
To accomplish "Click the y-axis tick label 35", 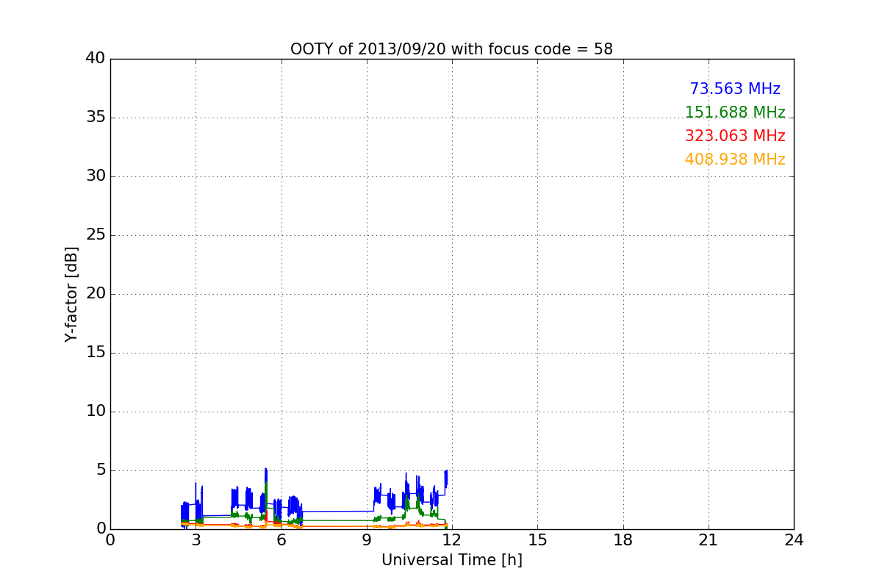I will [96, 118].
